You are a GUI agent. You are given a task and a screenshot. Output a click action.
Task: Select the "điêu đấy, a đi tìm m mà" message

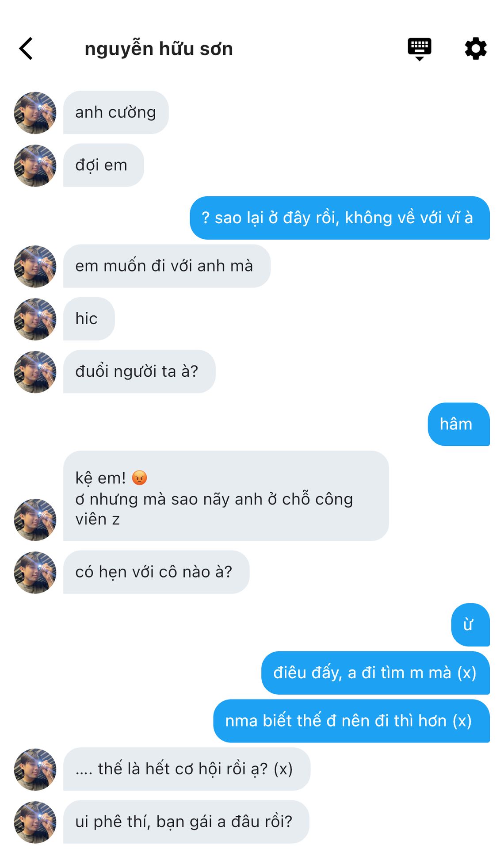(375, 673)
